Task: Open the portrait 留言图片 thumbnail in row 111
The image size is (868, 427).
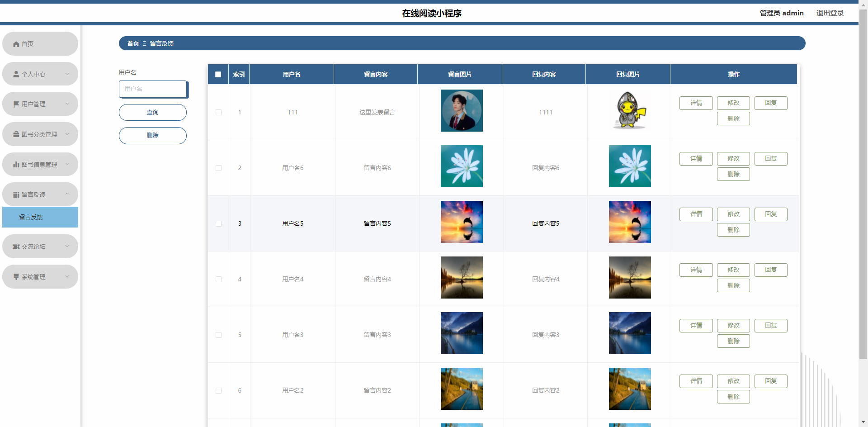Action: coord(462,111)
